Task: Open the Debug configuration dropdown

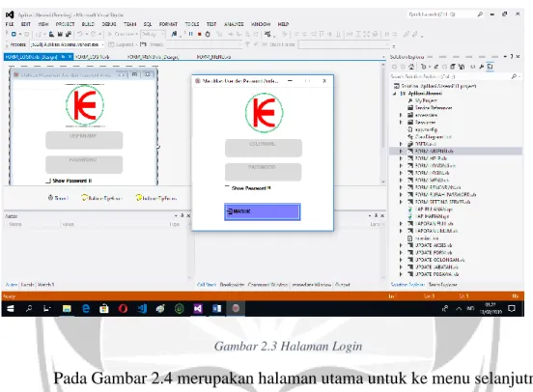Action: click(x=153, y=34)
